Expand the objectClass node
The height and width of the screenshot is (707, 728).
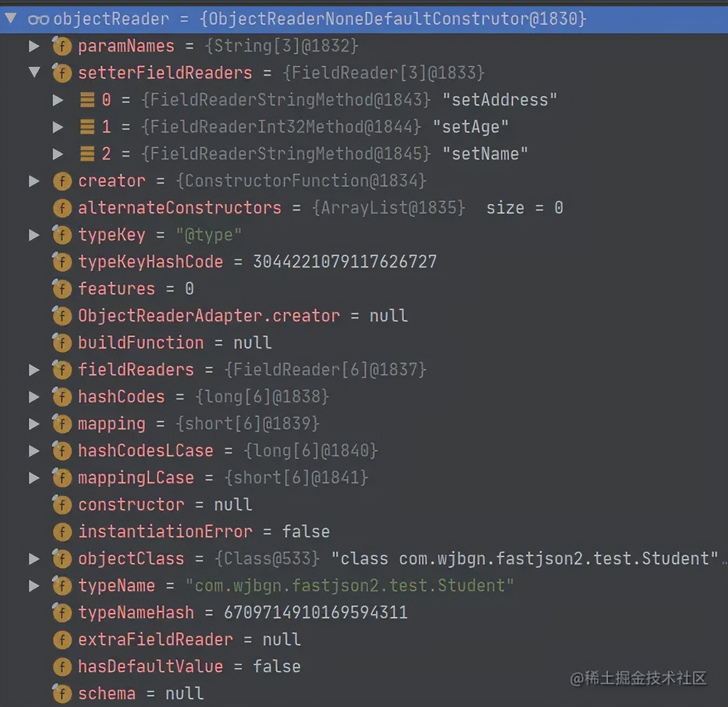tap(35, 559)
